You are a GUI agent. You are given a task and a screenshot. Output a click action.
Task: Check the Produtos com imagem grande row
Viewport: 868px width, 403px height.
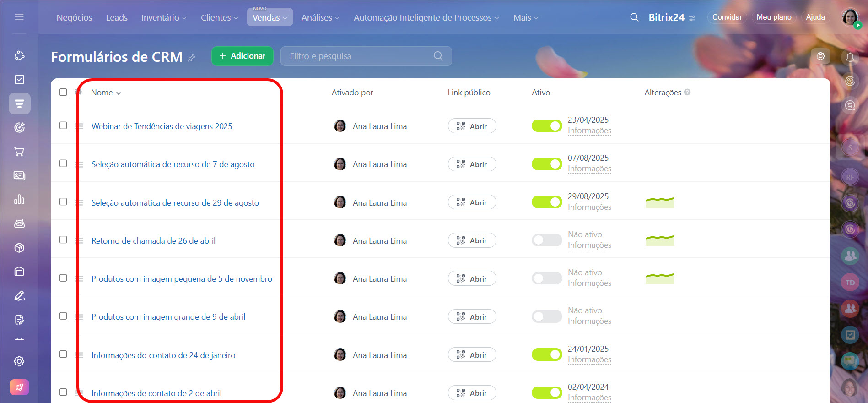tap(63, 316)
